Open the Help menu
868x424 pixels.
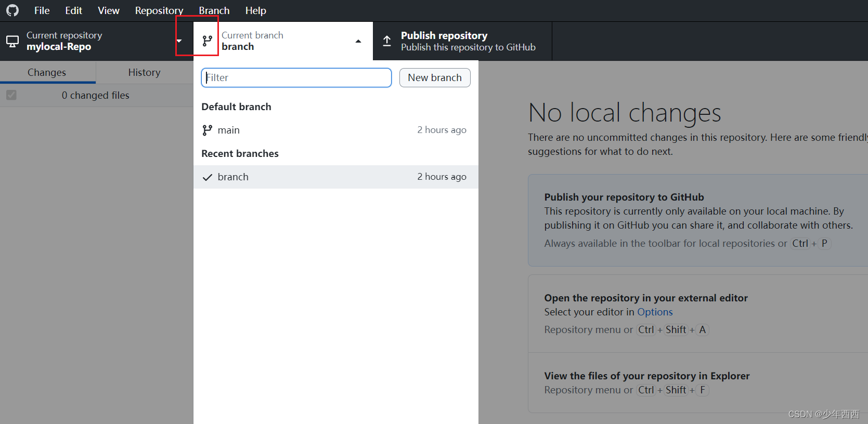(255, 10)
